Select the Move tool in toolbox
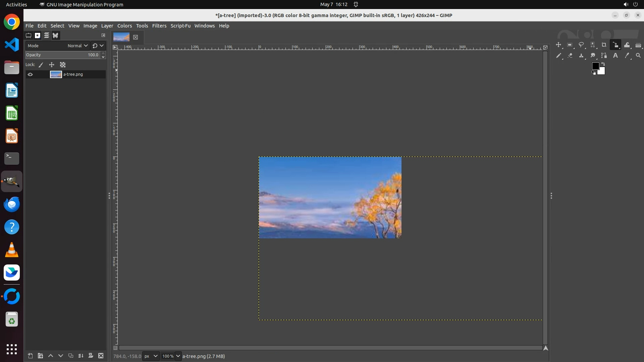 [558, 45]
